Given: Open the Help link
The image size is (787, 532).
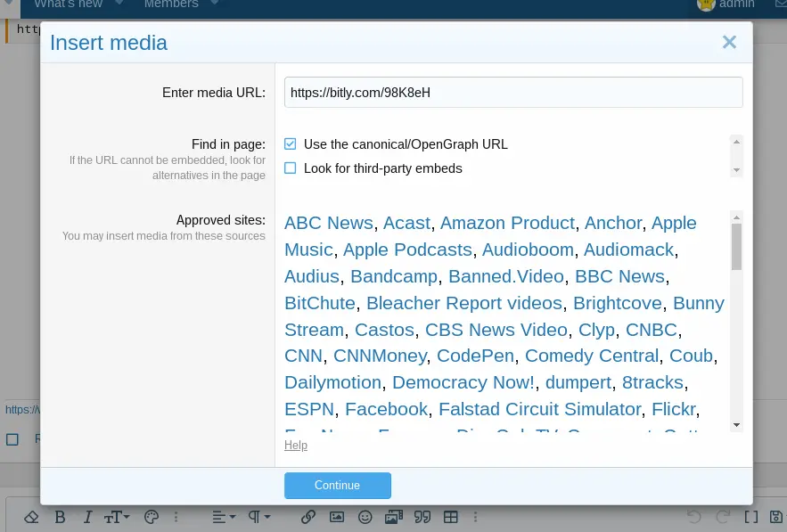Looking at the screenshot, I should (296, 446).
